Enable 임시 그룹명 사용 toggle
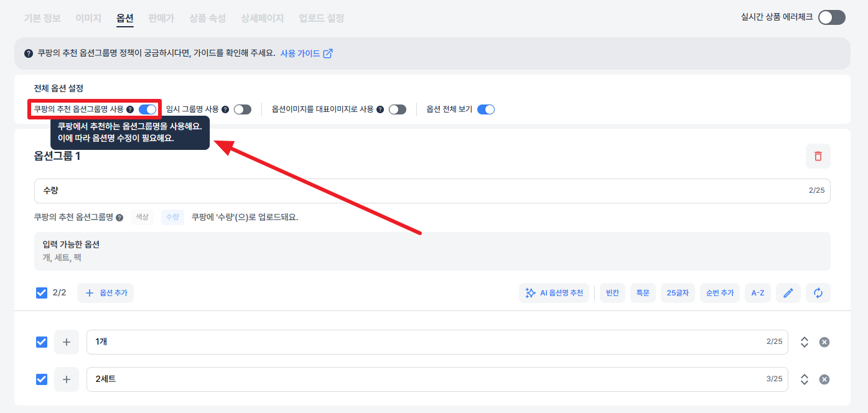 tap(243, 109)
